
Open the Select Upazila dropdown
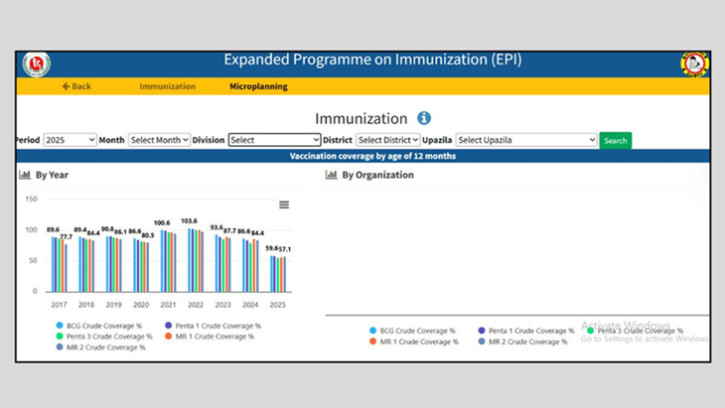coord(526,140)
